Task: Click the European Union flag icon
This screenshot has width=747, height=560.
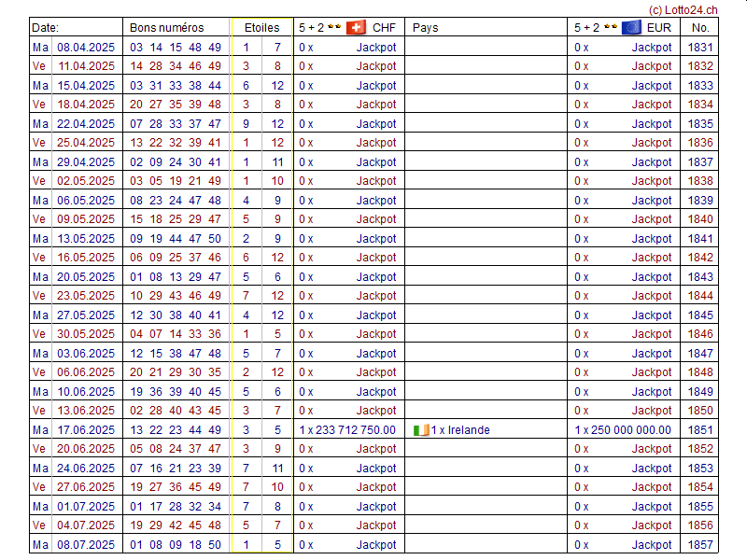Action: (631, 27)
